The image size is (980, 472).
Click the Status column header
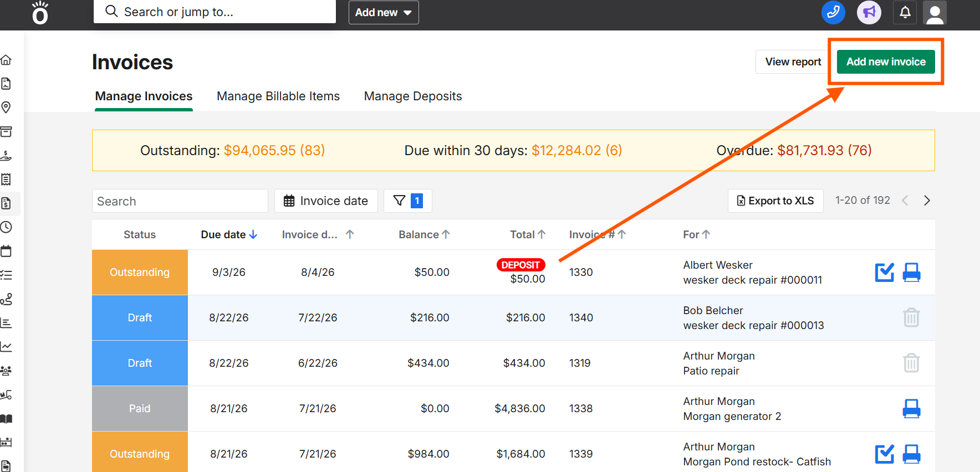point(140,234)
